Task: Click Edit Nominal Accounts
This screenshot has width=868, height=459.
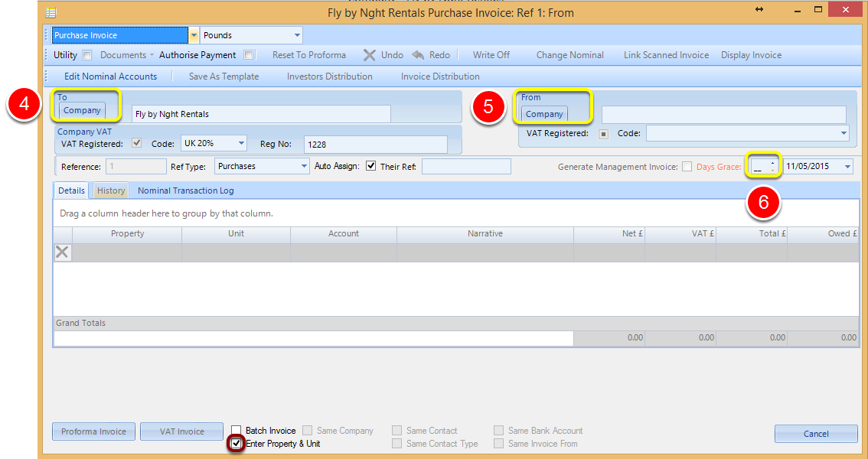Action: [111, 76]
